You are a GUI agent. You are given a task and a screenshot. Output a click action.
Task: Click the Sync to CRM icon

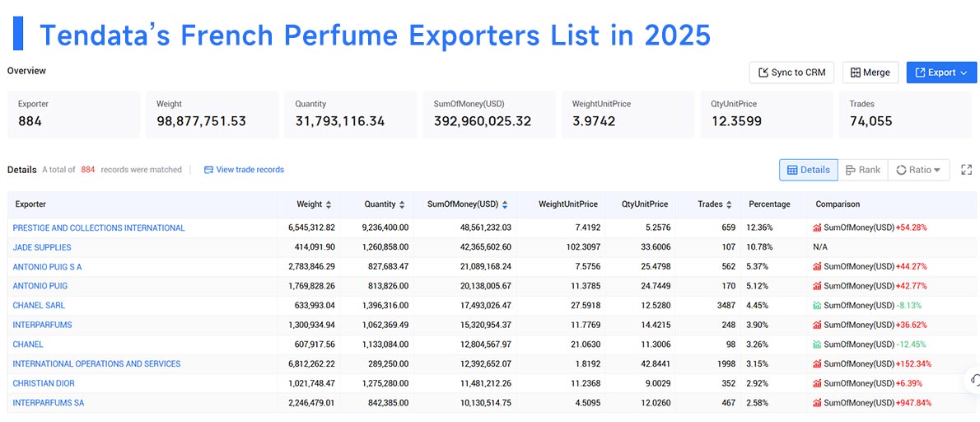click(x=763, y=73)
